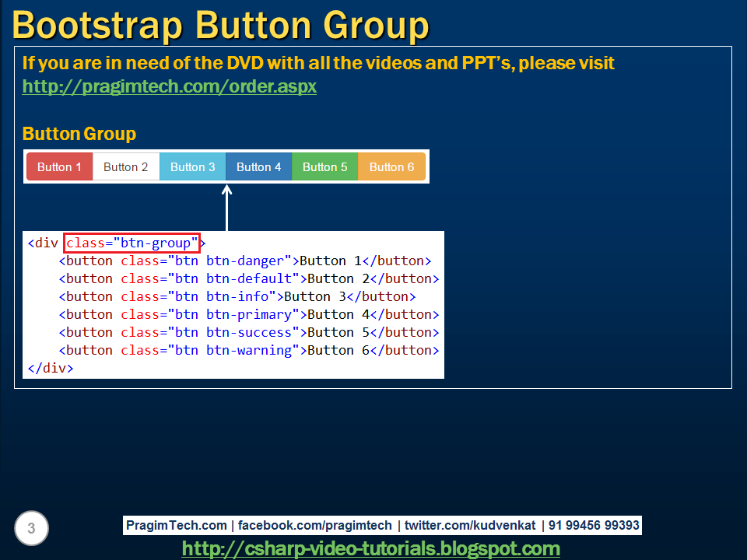The width and height of the screenshot is (747, 560).
Task: Open the csharp-video-tutorials.blogspot.com link
Action: coord(371,548)
